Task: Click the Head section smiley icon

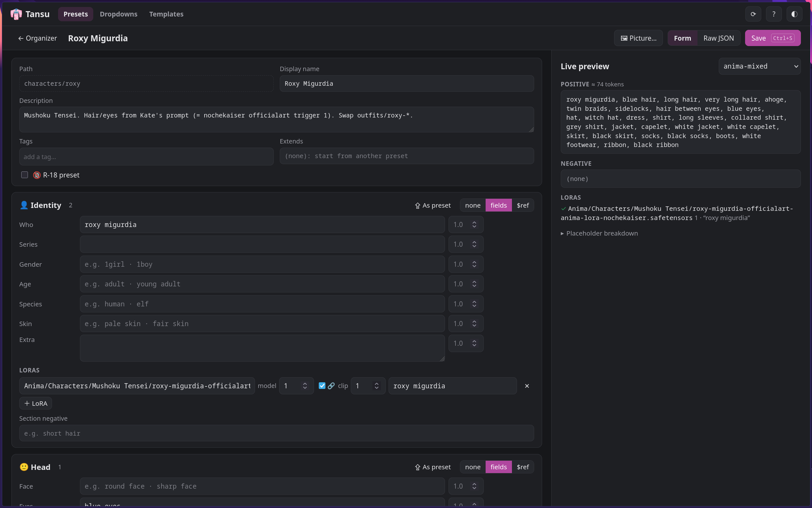Action: click(24, 467)
